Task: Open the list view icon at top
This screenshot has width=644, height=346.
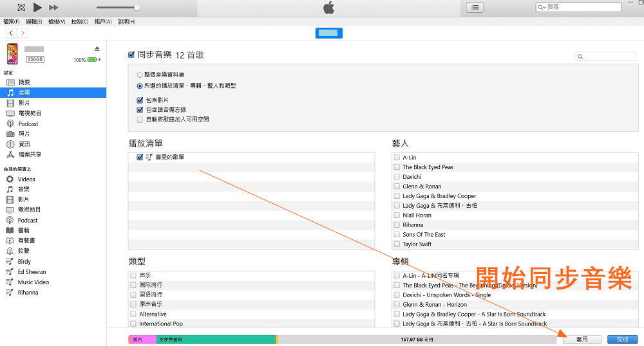Action: point(475,7)
